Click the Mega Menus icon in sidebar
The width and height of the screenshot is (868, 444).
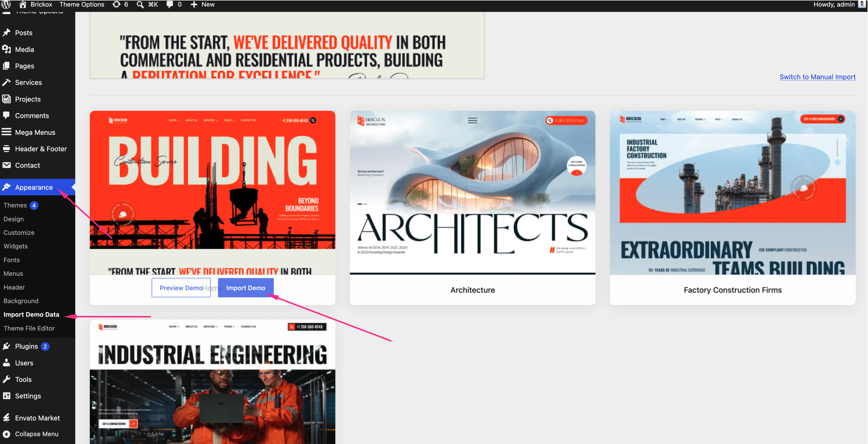(x=7, y=132)
